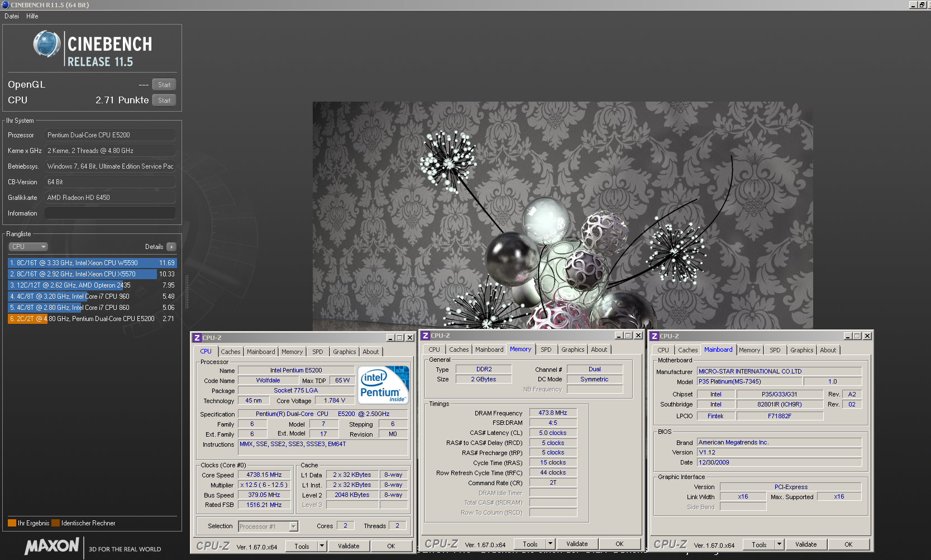Click the DRAM Frequency 473.8 MHz value
The width and height of the screenshot is (931, 560).
click(553, 413)
